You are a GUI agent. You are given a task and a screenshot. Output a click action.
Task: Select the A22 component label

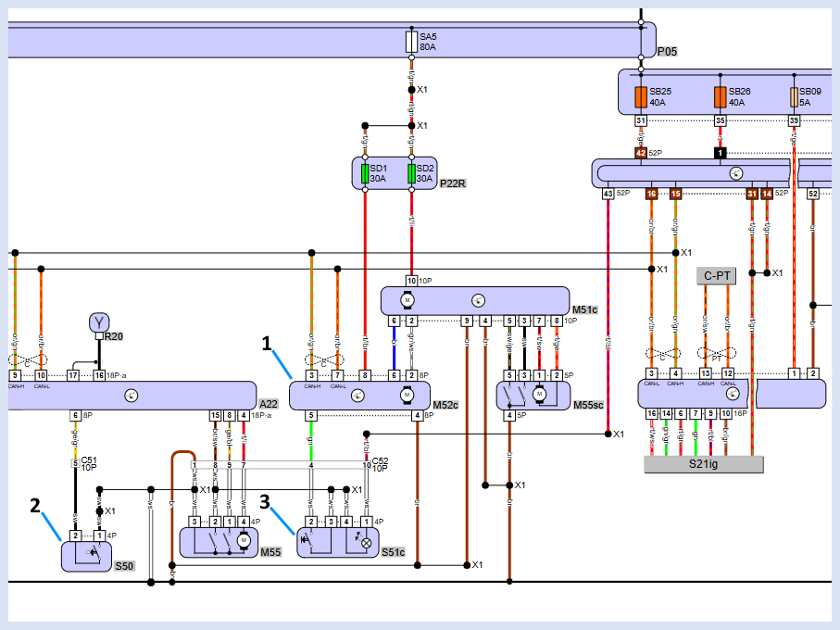point(269,404)
